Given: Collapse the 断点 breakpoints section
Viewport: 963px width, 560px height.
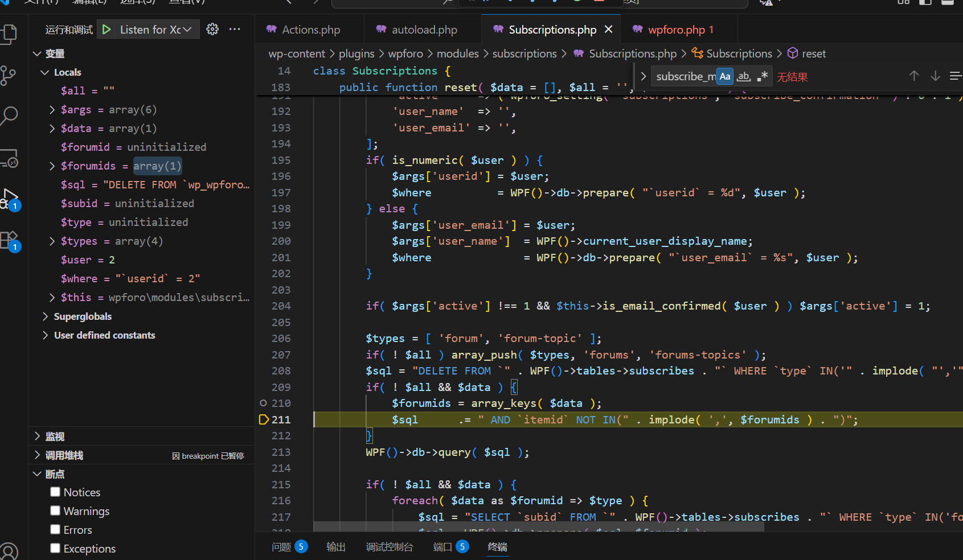Looking at the screenshot, I should pos(37,474).
